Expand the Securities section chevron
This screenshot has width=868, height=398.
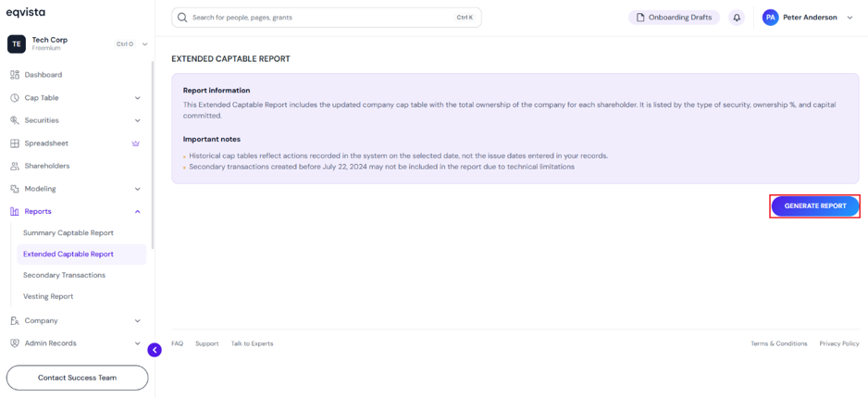138,120
